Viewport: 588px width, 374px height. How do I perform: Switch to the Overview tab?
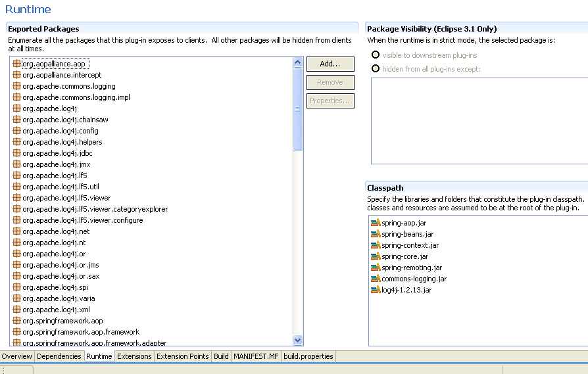(17, 356)
